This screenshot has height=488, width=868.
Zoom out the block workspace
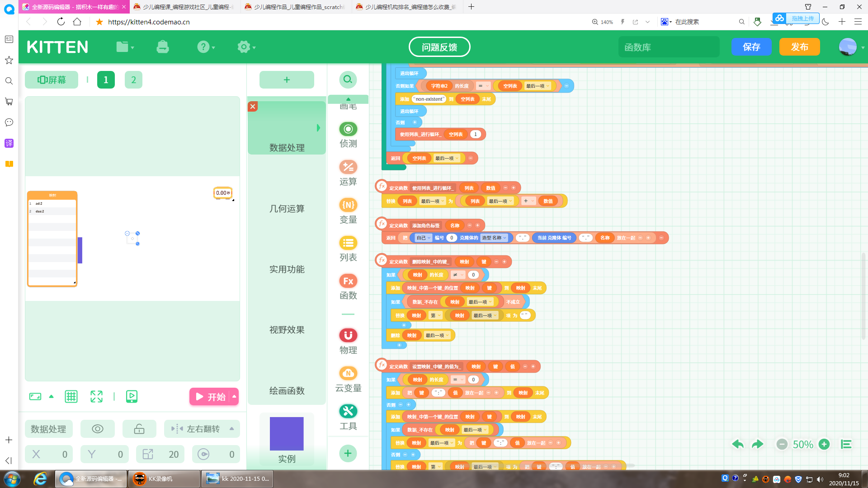click(x=782, y=444)
